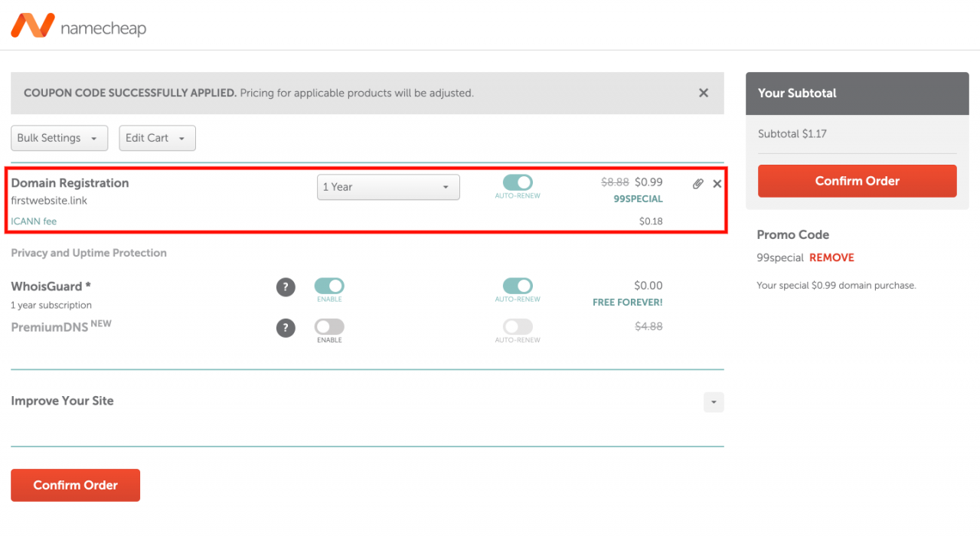
Task: Click Confirm Order in Your Subtotal panel
Action: (x=857, y=181)
